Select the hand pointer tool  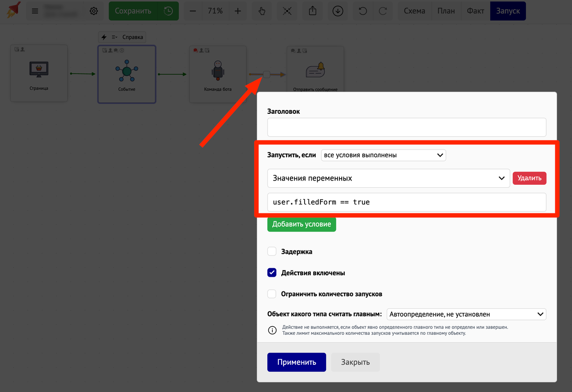[262, 11]
